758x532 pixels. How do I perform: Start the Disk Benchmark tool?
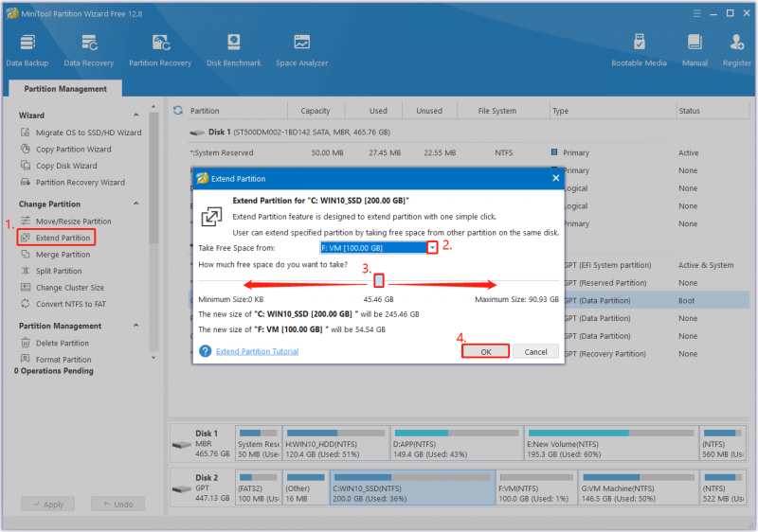233,50
